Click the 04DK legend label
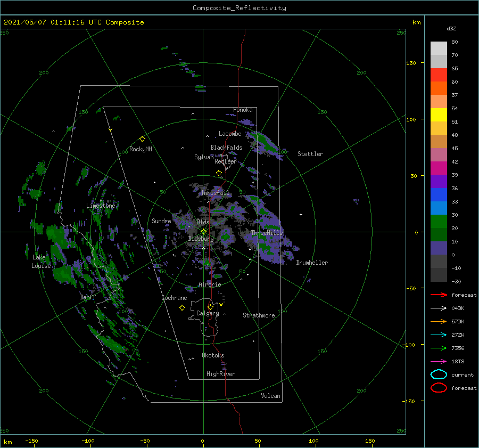 [x=458, y=308]
